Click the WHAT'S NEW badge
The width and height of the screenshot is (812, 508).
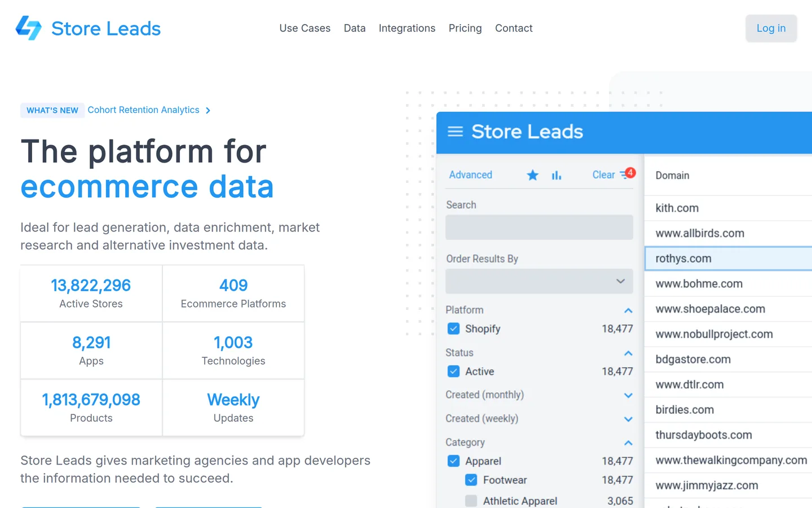pos(52,110)
